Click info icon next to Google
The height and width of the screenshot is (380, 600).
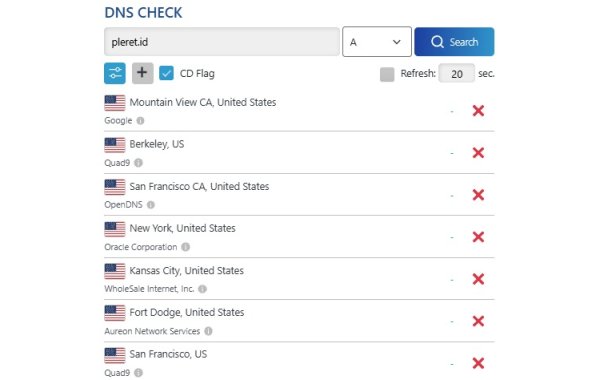pyautogui.click(x=140, y=121)
